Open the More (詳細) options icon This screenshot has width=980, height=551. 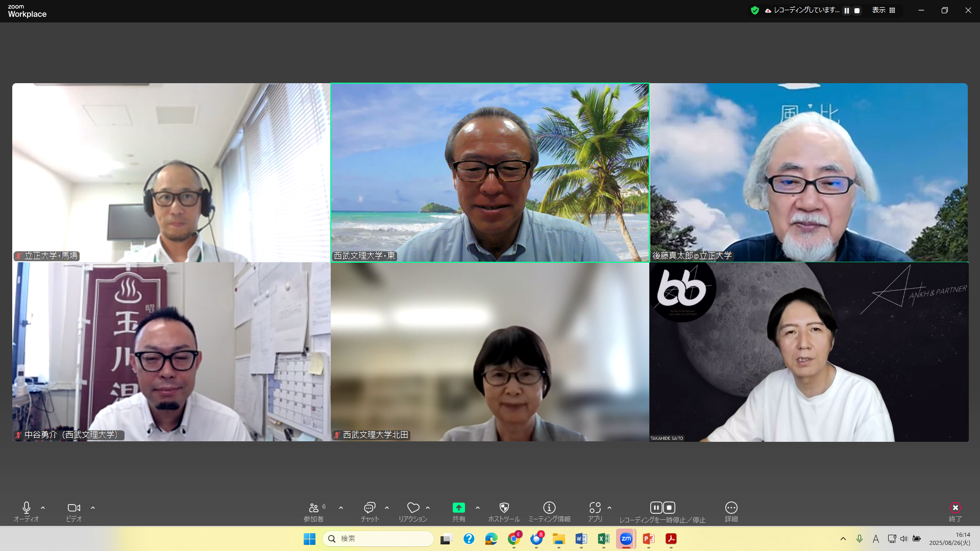(x=731, y=508)
